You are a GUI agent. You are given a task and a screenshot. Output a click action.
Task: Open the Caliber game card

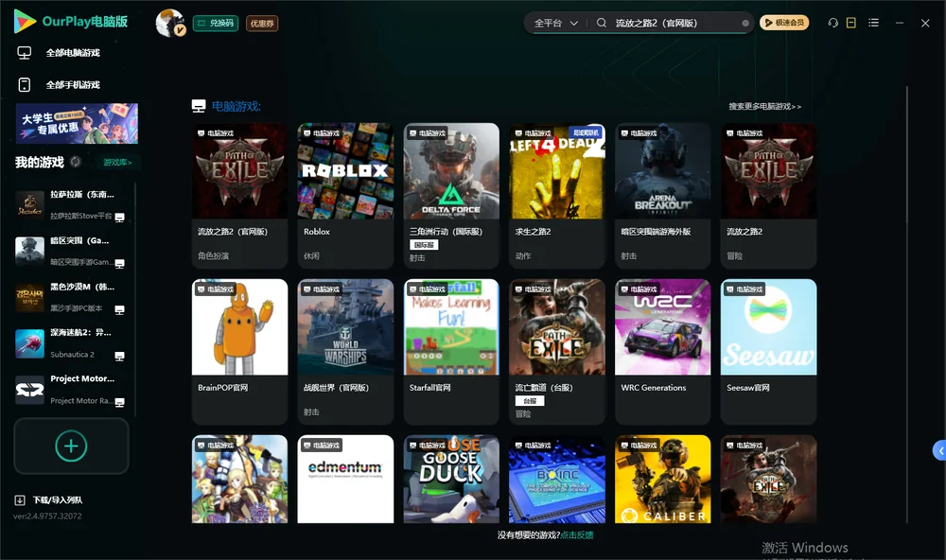[x=662, y=480]
